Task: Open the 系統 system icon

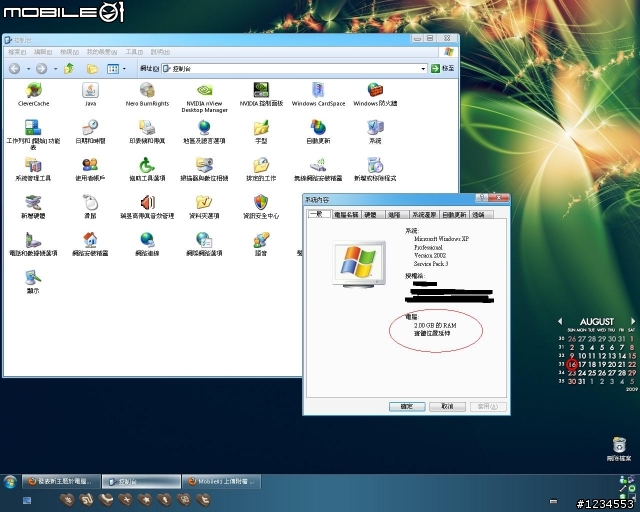Action: (375, 131)
